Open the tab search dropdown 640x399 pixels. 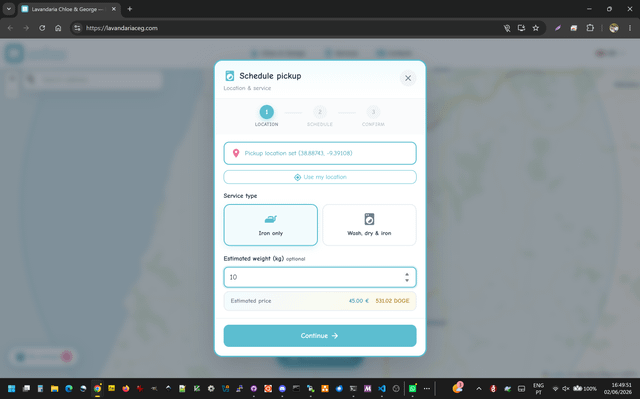pyautogui.click(x=9, y=9)
